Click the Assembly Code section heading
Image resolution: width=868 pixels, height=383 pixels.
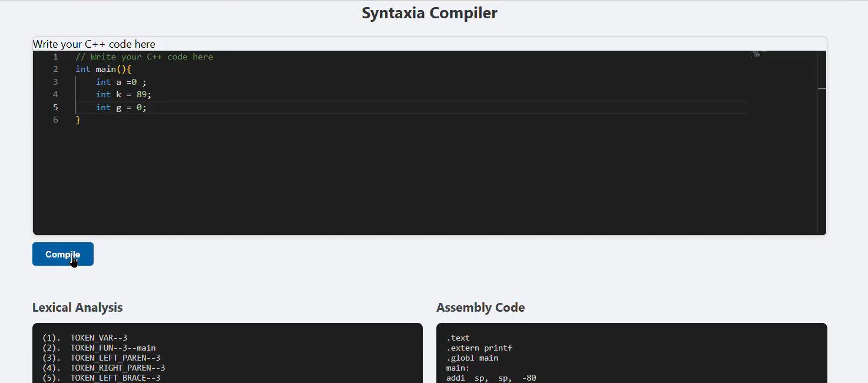[x=480, y=307]
